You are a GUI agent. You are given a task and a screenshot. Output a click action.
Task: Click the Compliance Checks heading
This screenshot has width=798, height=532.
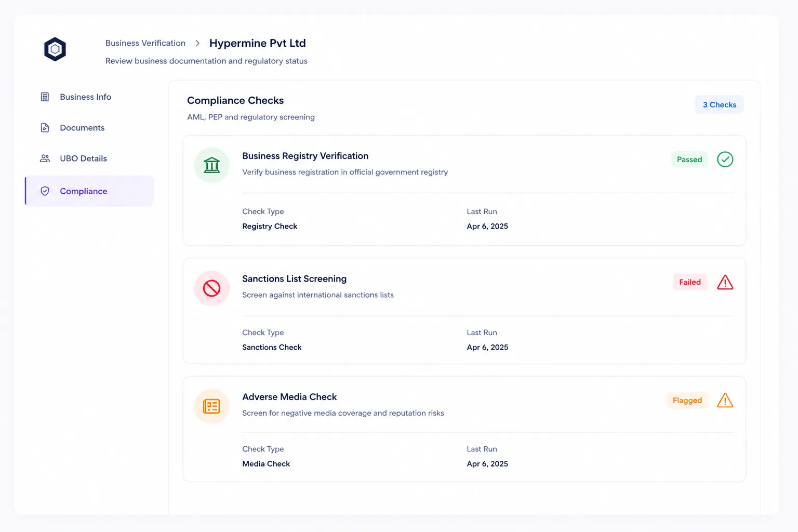click(235, 100)
